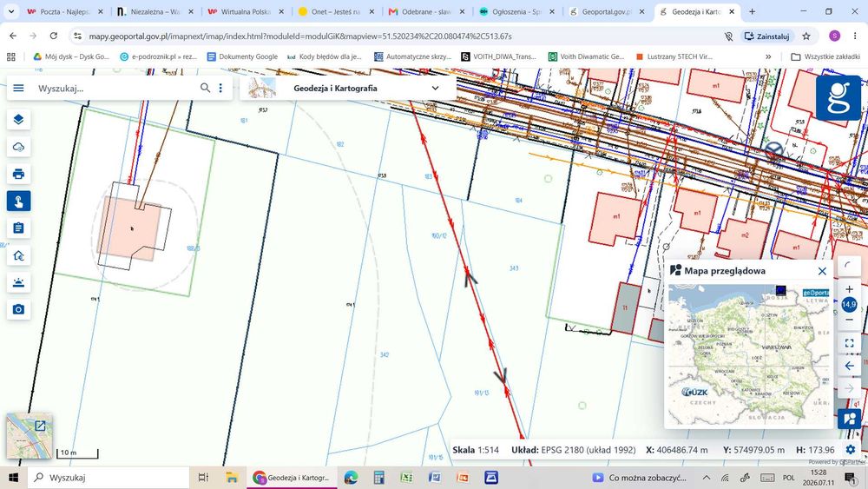Screen dimensions: 868x489
Task: Open Wszystkie zakładki folder
Action: [825, 56]
